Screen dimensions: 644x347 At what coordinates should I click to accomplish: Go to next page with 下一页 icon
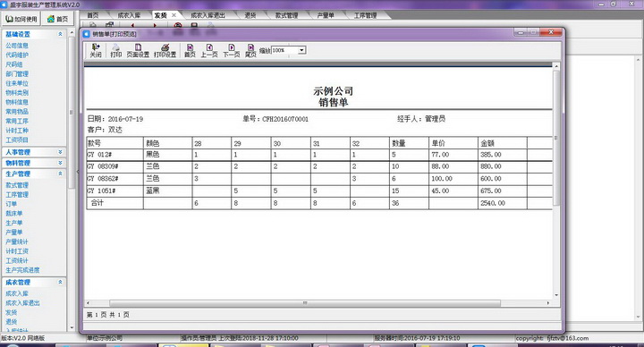tap(232, 50)
